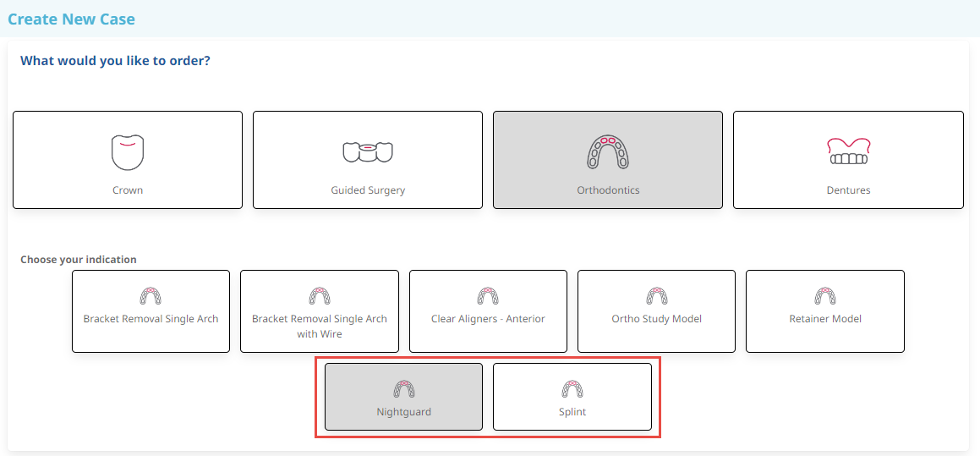
Task: Pick the Dentures label text
Action: (848, 190)
